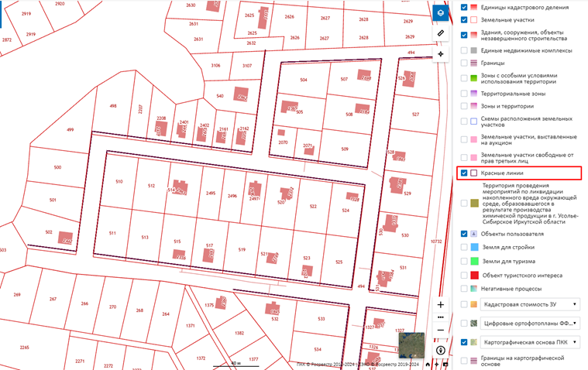Expand the Кадастровая стоимость ЗУ dropdown
Image resolution: width=588 pixels, height=370 pixels.
530,304
